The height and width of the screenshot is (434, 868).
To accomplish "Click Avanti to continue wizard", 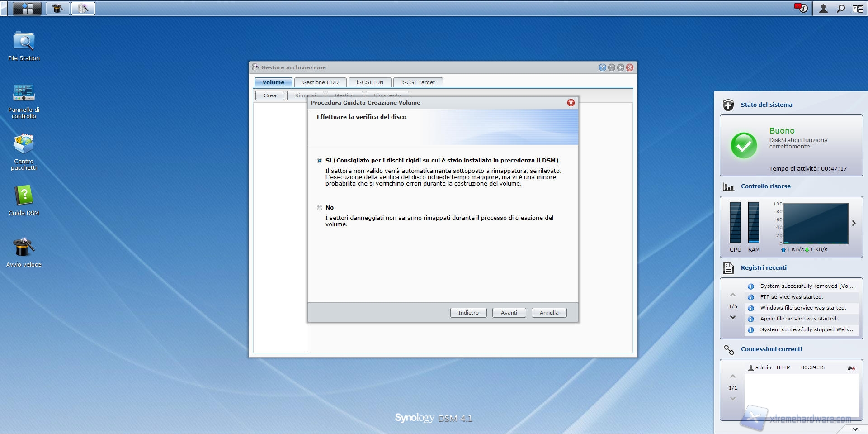I will [x=509, y=313].
